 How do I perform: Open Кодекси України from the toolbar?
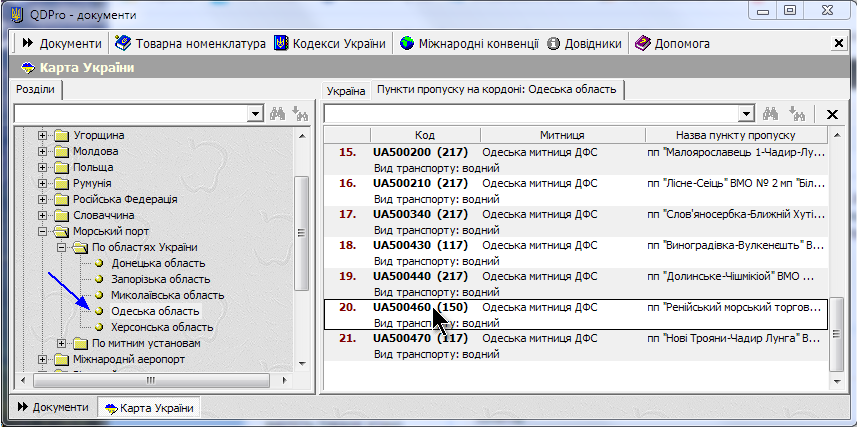330,44
